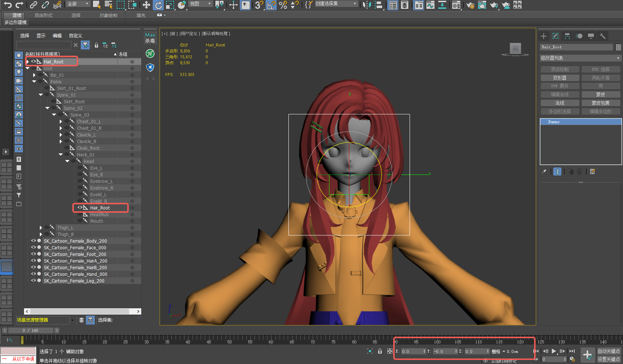
Task: Choose the Rectangular Selection Region tool
Action: tap(121, 4)
